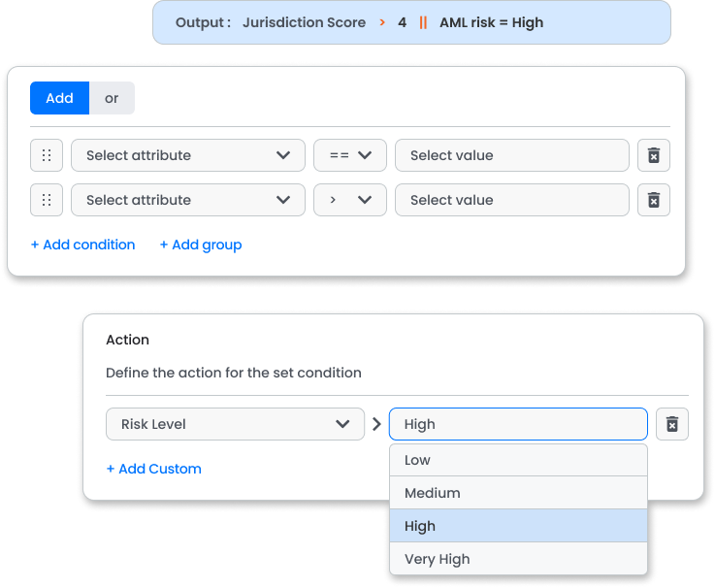Grab the first condition's drag handle
Image resolution: width=715 pixels, height=588 pixels.
coord(47,155)
